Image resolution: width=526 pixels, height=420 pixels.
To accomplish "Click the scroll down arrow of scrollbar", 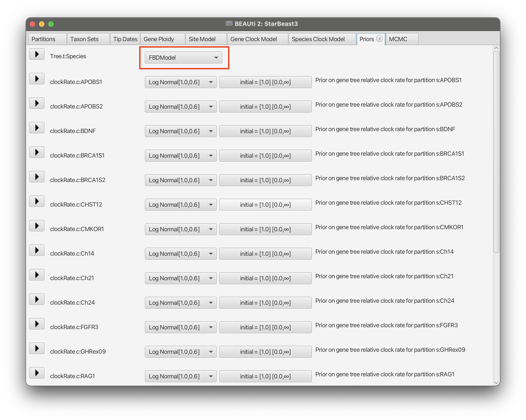I will pyautogui.click(x=496, y=383).
